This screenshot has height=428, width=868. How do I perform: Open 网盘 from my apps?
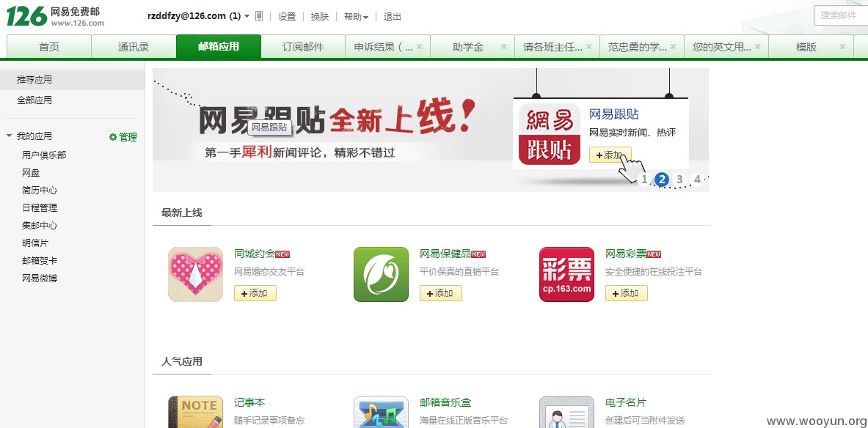(x=31, y=172)
